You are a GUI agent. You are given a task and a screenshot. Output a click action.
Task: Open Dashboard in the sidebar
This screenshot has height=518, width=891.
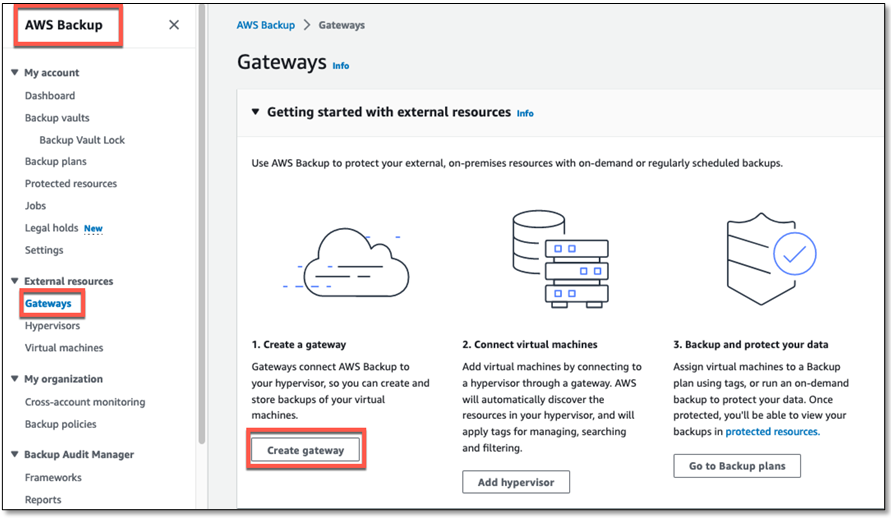[x=50, y=95]
